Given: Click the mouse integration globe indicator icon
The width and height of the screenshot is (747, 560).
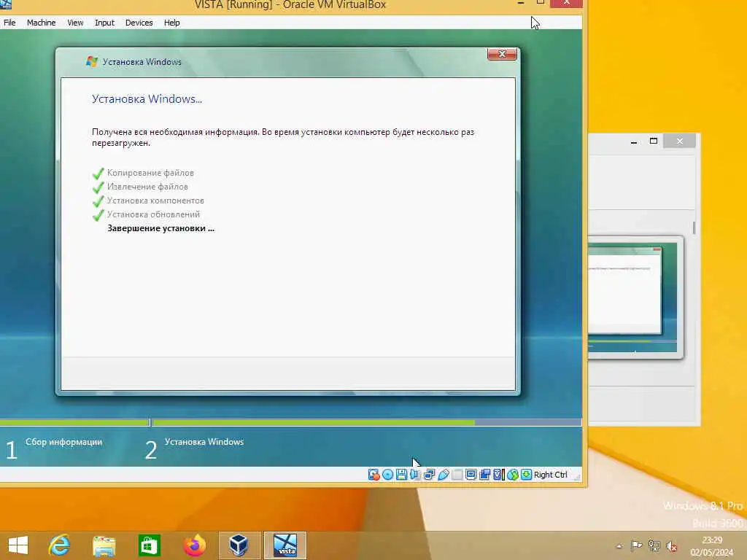Looking at the screenshot, I should click(x=513, y=474).
